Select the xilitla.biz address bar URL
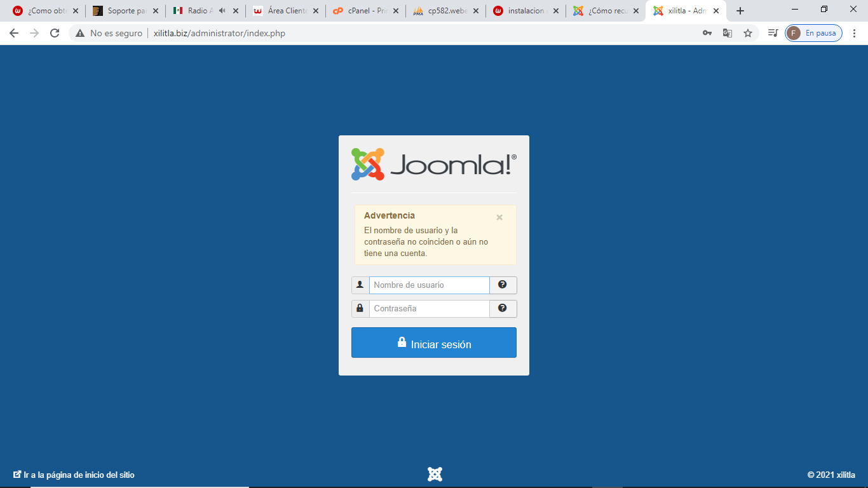This screenshot has width=868, height=488. (219, 33)
